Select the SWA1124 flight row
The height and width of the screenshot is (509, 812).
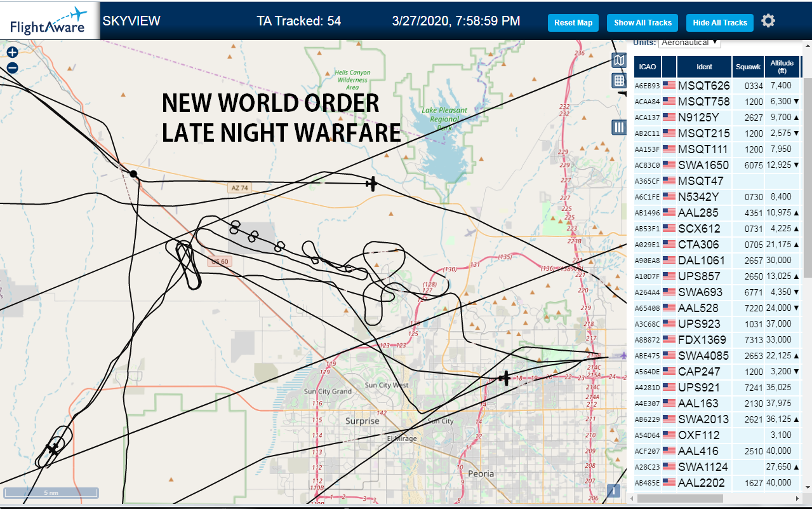click(717, 466)
